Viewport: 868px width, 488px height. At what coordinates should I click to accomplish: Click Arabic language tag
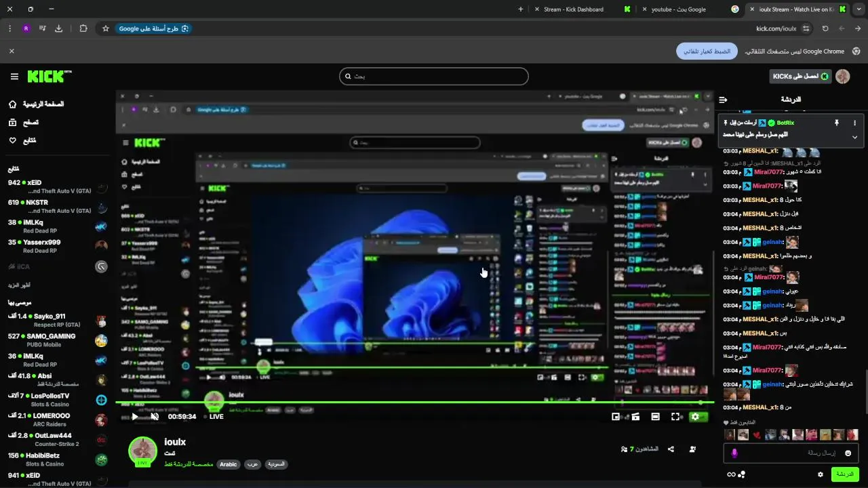coord(229,464)
